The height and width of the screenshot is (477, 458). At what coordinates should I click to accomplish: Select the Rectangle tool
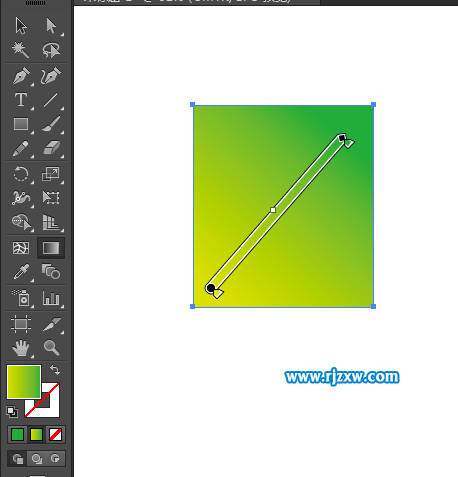pyautogui.click(x=21, y=124)
